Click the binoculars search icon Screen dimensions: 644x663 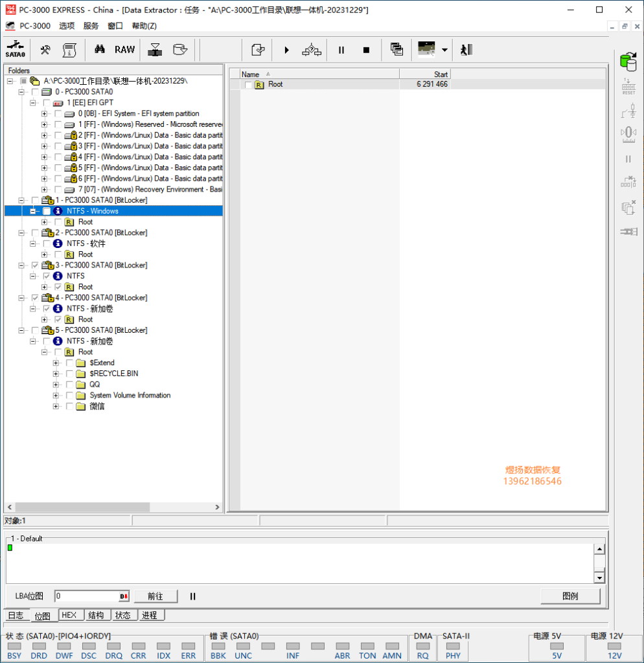(x=99, y=49)
